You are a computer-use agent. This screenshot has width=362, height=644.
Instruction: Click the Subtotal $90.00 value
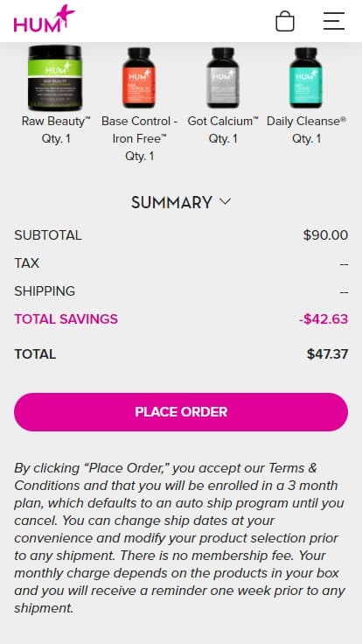tap(325, 235)
